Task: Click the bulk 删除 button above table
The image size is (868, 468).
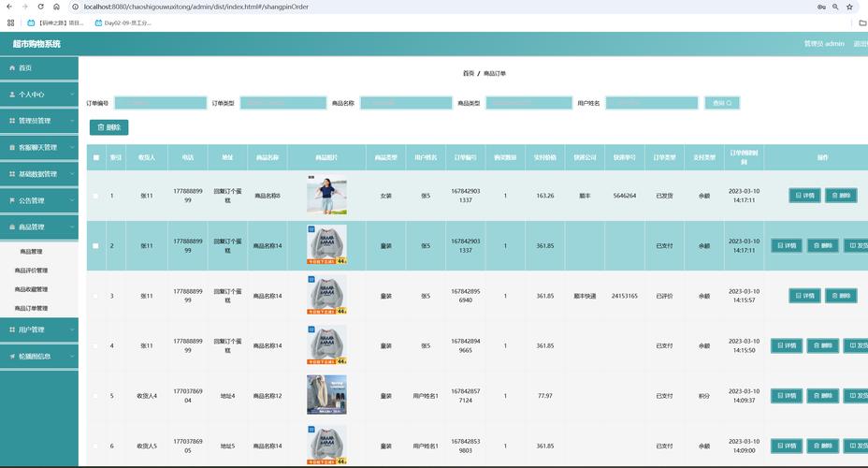Action: coord(108,127)
